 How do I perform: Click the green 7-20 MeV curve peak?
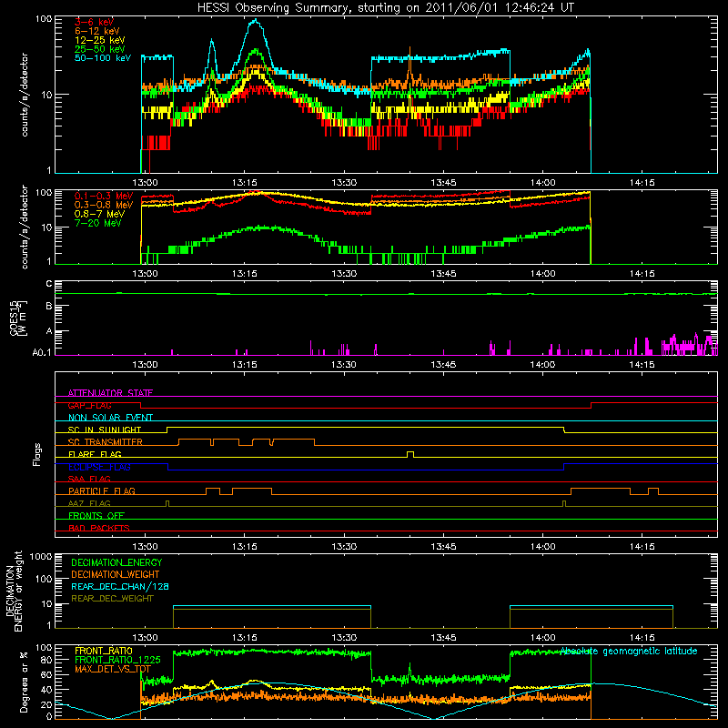tap(265, 227)
